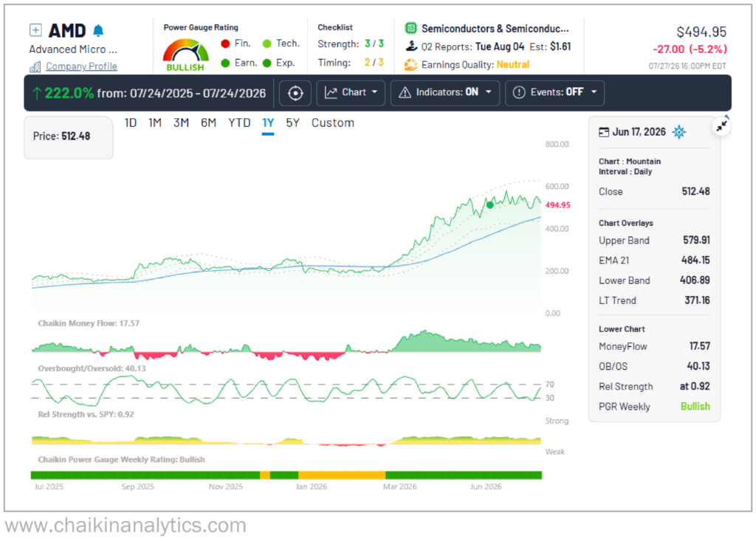
Task: Click the Close 512.48 value in panel
Action: 695,191
